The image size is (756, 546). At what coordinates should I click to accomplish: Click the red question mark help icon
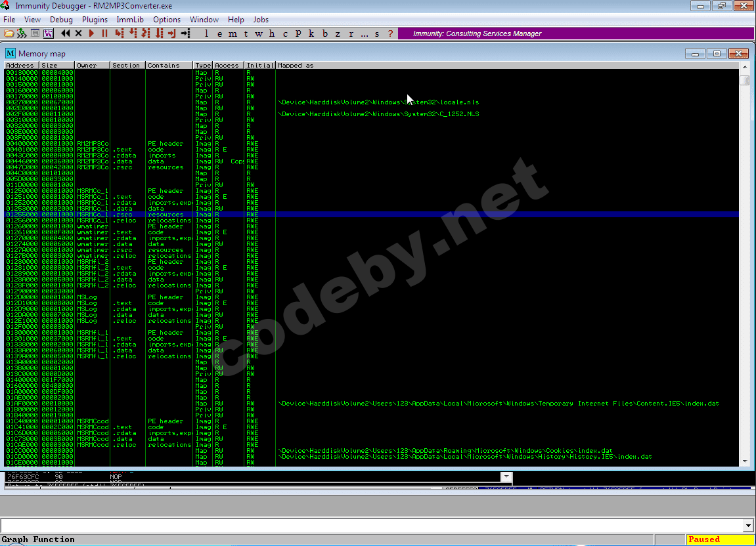[x=391, y=33]
